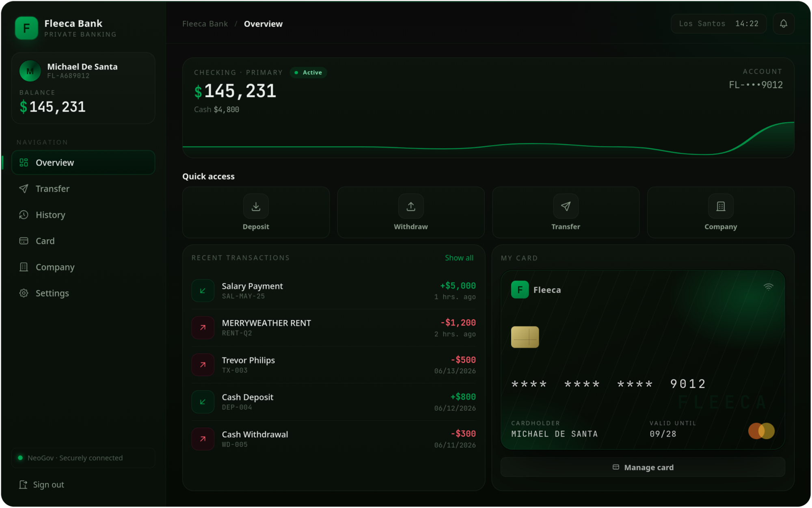
Task: Click the SAL-MAY-25 reference code
Action: [243, 296]
